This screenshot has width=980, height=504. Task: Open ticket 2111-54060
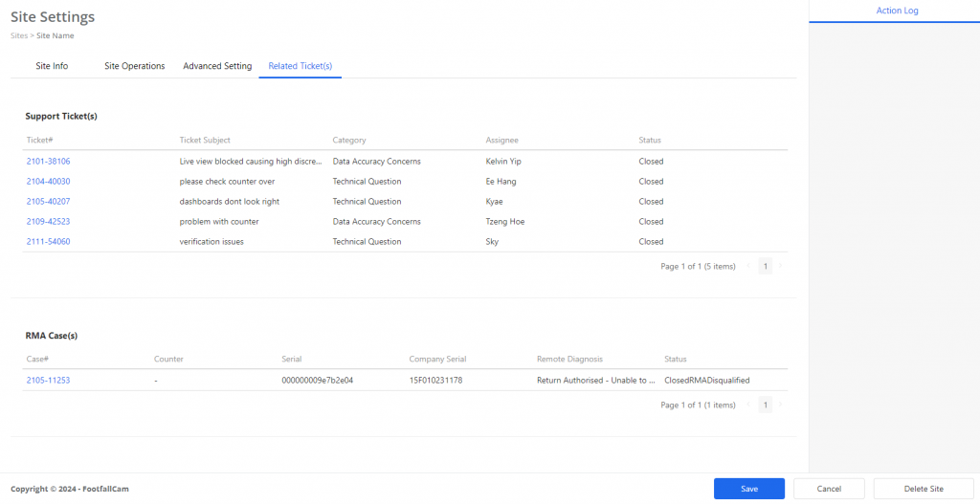[x=48, y=241]
